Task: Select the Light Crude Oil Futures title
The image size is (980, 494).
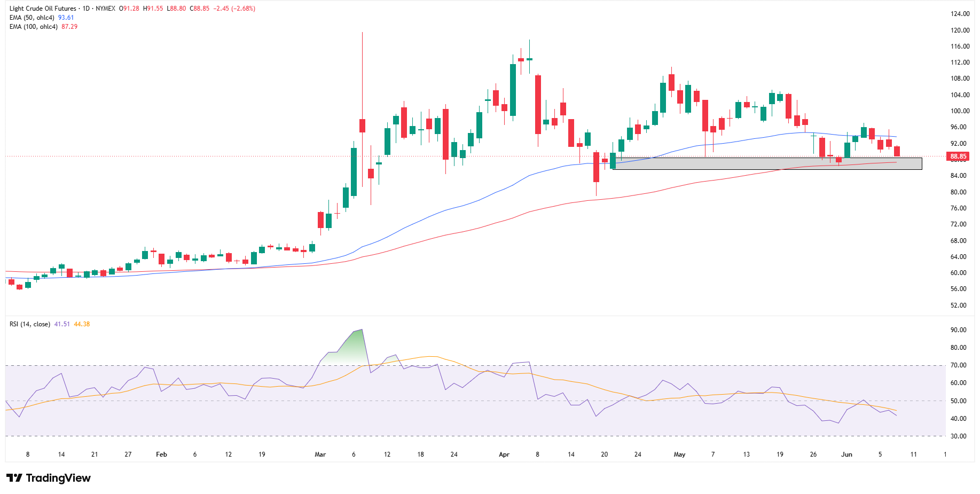Action: [x=43, y=9]
